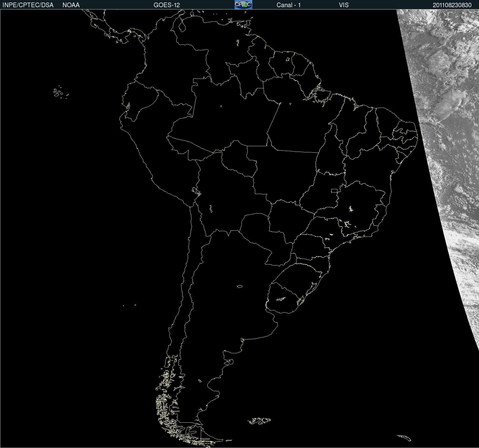Click the VIS band label
This screenshot has height=448, width=479.
click(x=344, y=5)
